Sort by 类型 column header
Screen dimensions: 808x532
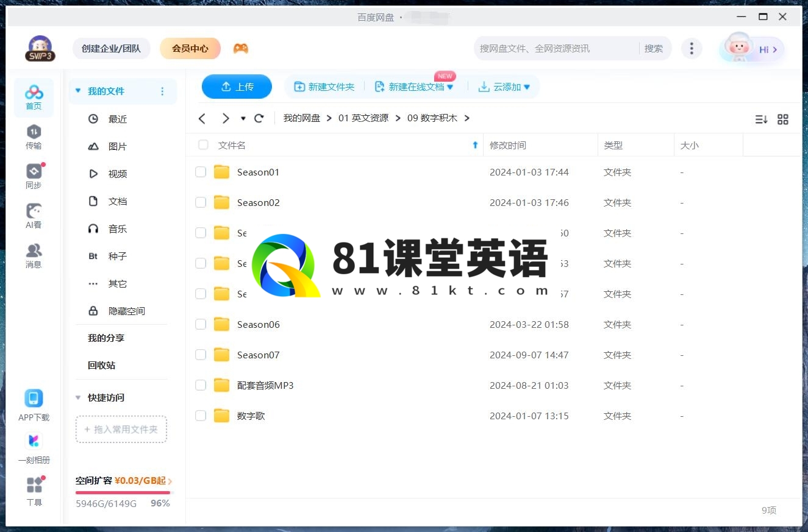click(613, 145)
